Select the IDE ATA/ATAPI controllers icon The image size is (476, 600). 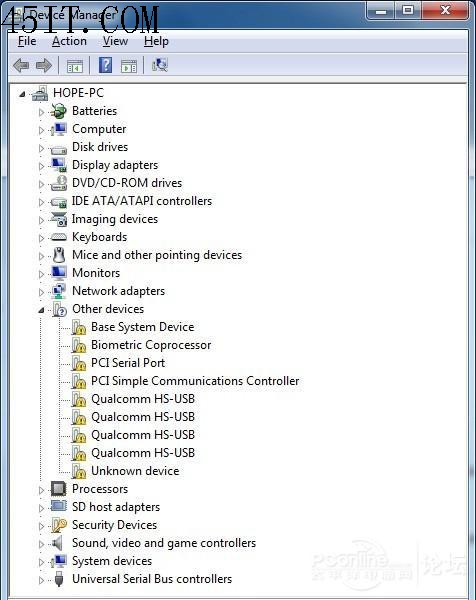pyautogui.click(x=59, y=202)
